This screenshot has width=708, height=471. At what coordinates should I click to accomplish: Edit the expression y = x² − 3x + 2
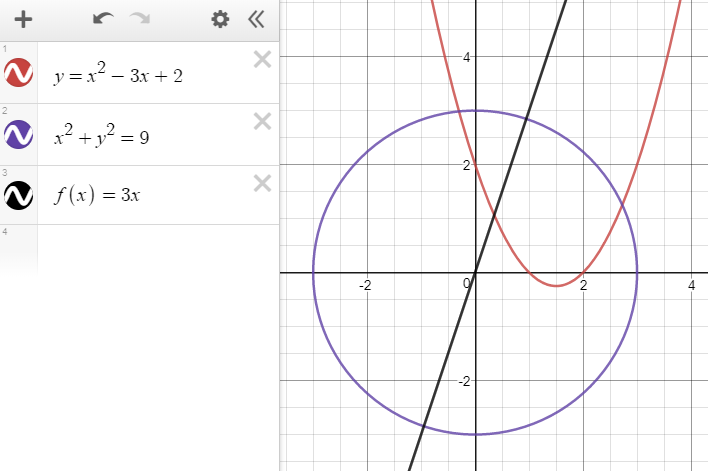pos(118,74)
